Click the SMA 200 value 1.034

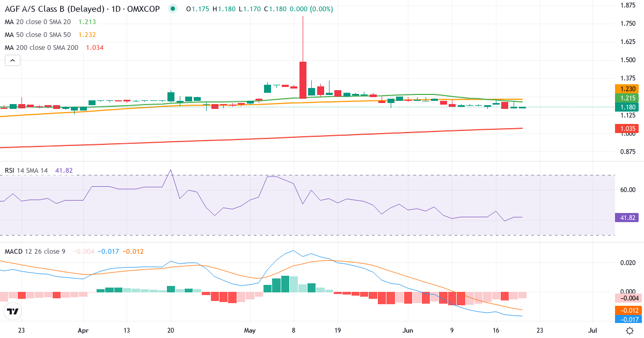[x=94, y=48]
